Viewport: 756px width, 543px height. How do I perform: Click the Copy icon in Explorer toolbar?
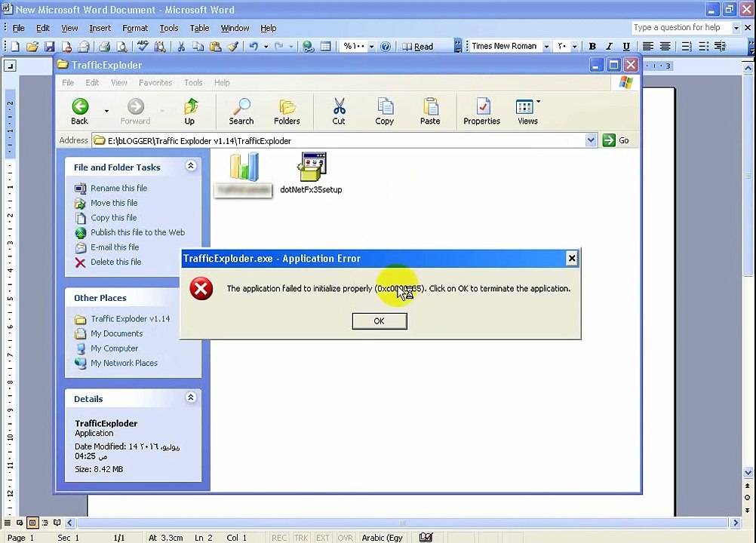(x=385, y=112)
